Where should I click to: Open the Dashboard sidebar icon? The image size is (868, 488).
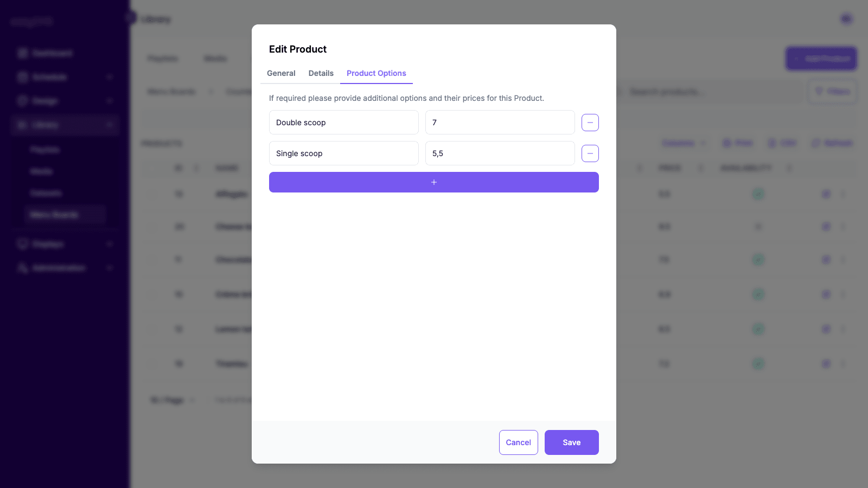pyautogui.click(x=23, y=53)
